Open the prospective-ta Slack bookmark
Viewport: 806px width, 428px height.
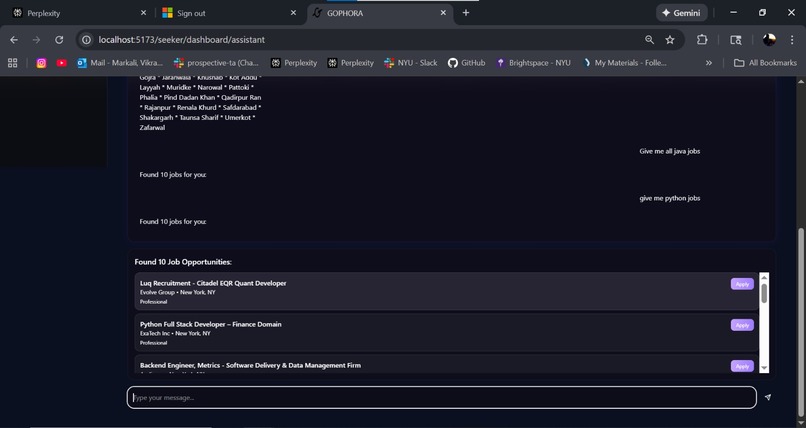tap(216, 63)
